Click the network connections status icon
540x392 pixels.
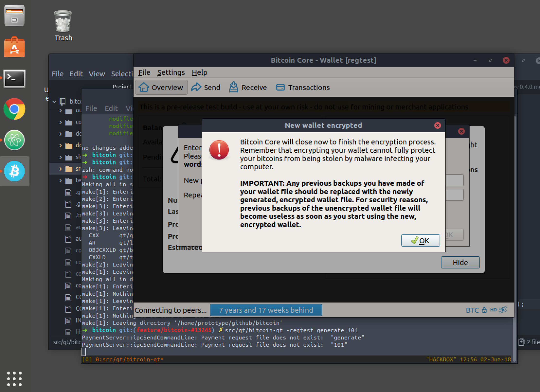click(x=503, y=310)
